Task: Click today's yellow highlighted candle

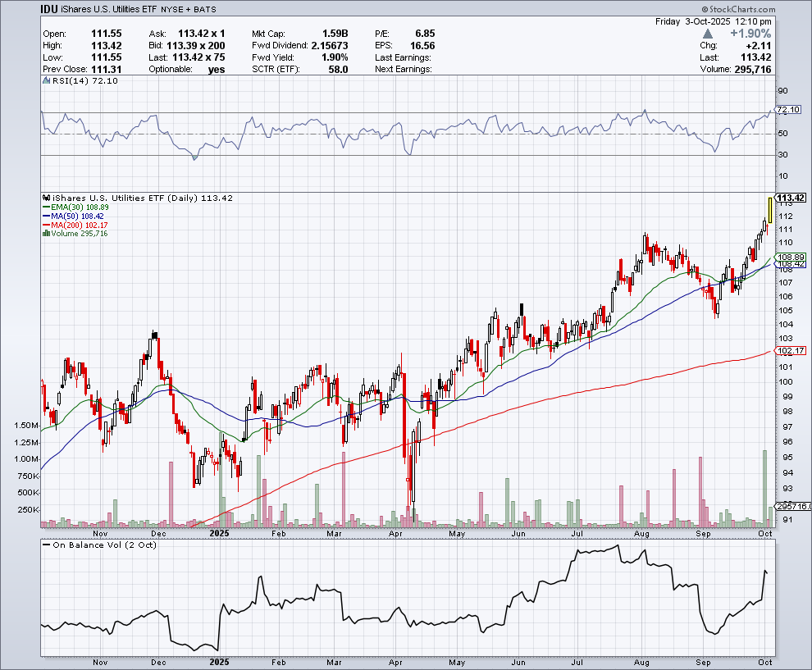Action: click(769, 210)
